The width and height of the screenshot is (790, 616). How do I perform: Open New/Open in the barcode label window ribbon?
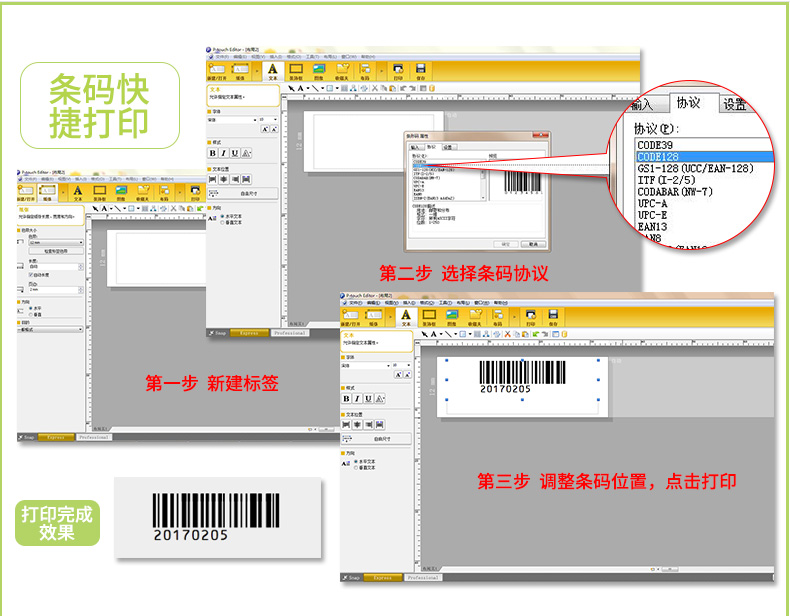pyautogui.click(x=351, y=317)
